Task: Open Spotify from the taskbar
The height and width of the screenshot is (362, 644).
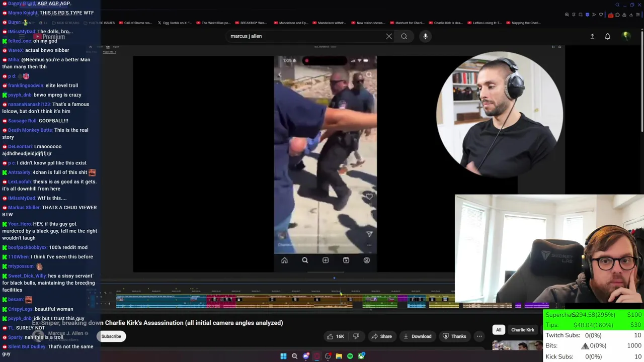Action: pyautogui.click(x=350, y=356)
